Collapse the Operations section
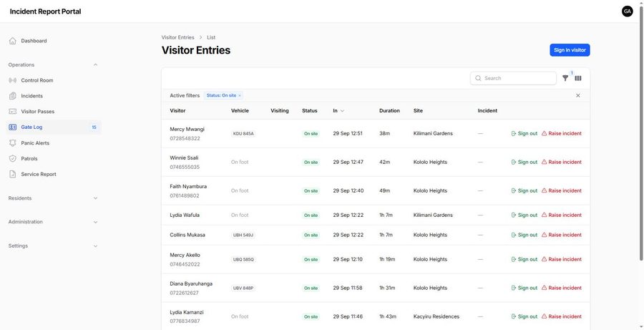This screenshot has width=644, height=330. click(95, 64)
